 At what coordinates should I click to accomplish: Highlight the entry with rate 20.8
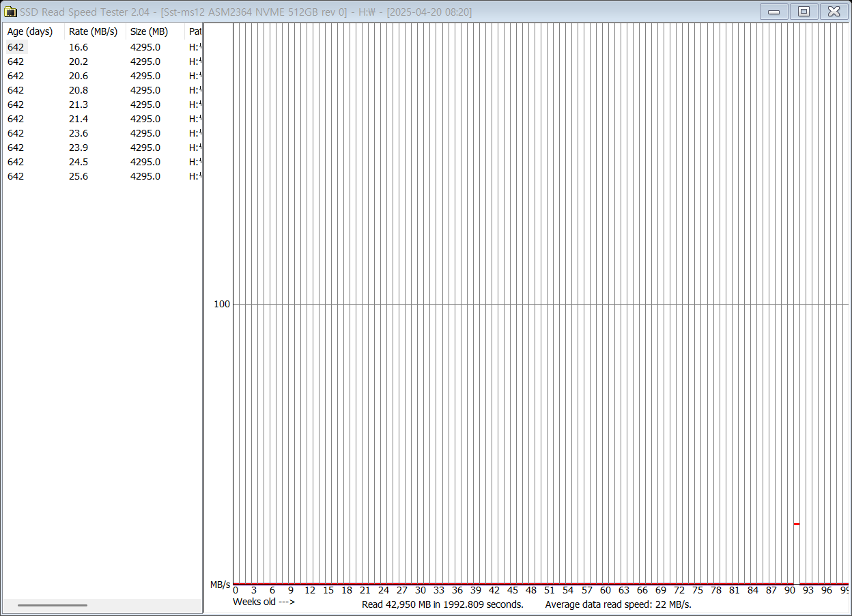[x=79, y=90]
